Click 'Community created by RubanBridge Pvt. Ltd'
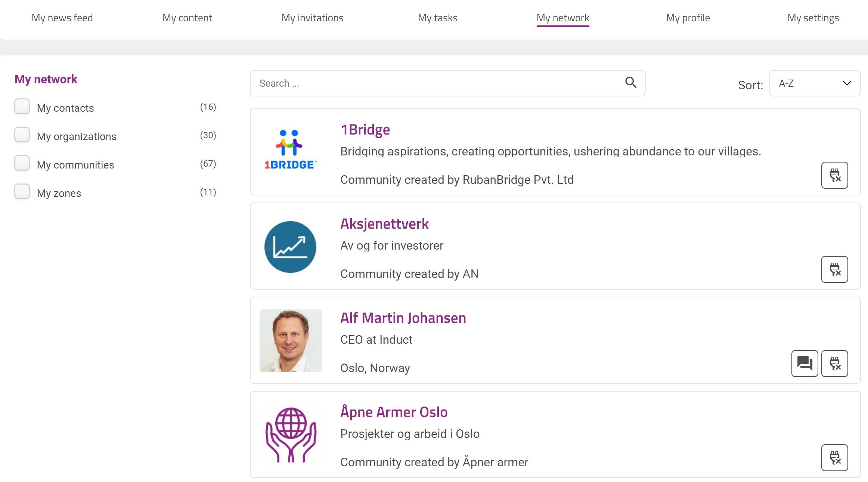Image resolution: width=868 pixels, height=482 pixels. 457,180
